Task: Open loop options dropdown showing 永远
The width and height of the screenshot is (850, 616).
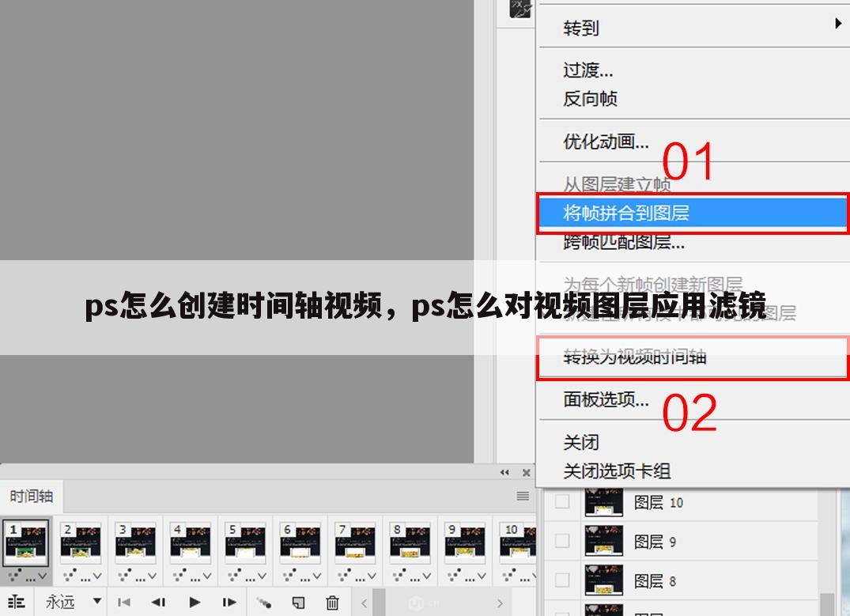Action: [74, 601]
